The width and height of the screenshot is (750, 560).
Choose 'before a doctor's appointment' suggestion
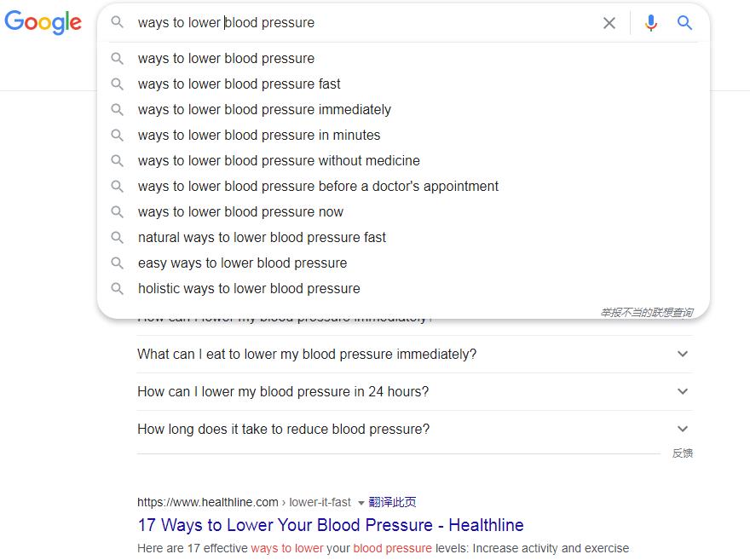[318, 186]
